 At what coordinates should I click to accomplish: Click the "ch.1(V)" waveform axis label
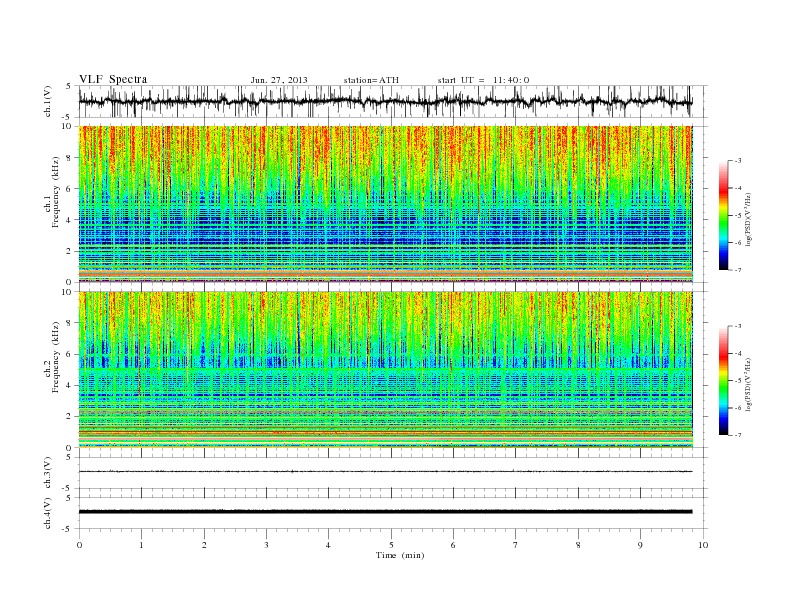coord(48,101)
